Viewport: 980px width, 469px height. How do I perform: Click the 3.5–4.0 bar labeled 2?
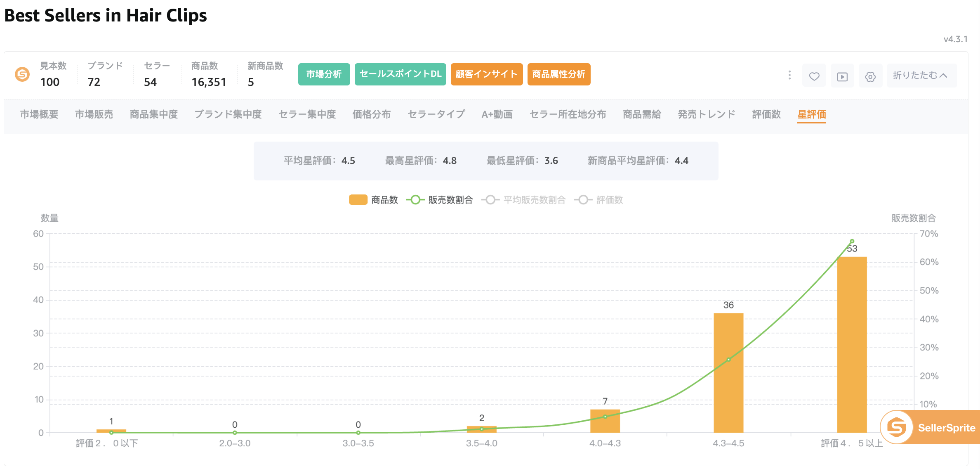click(482, 429)
